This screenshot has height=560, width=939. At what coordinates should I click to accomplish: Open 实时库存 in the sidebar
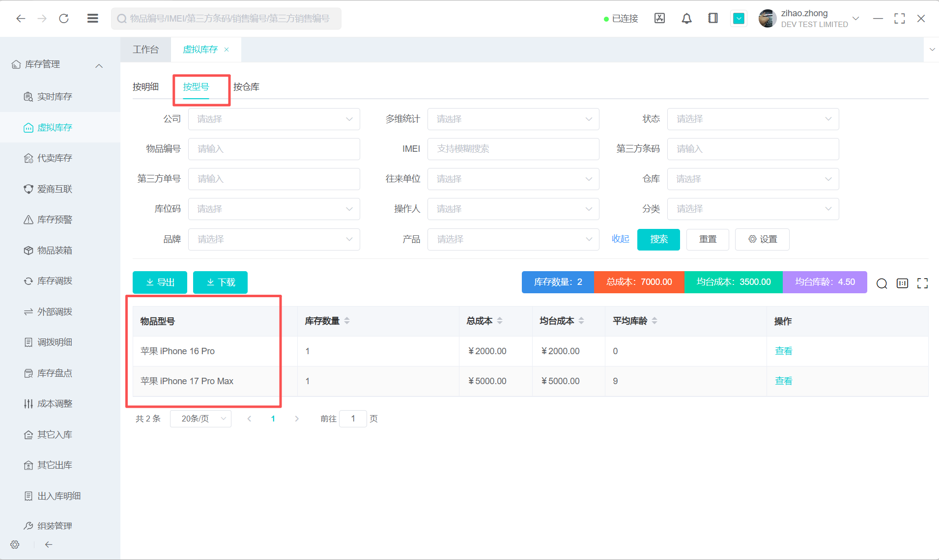[55, 97]
